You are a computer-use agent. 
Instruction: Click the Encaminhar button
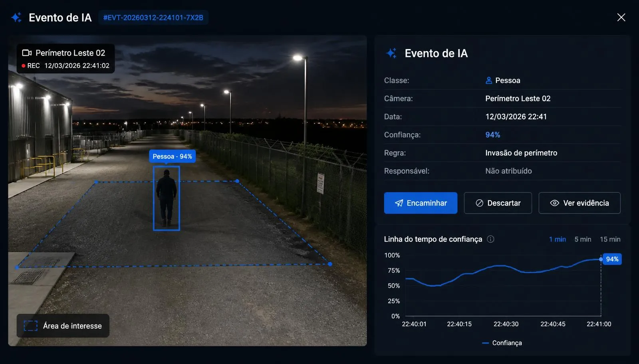[421, 203]
